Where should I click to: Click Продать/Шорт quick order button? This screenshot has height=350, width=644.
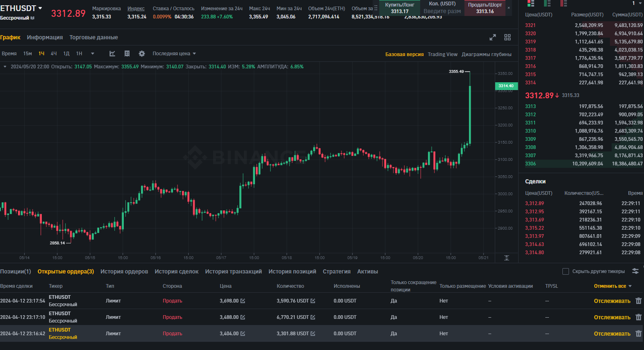[x=485, y=8]
